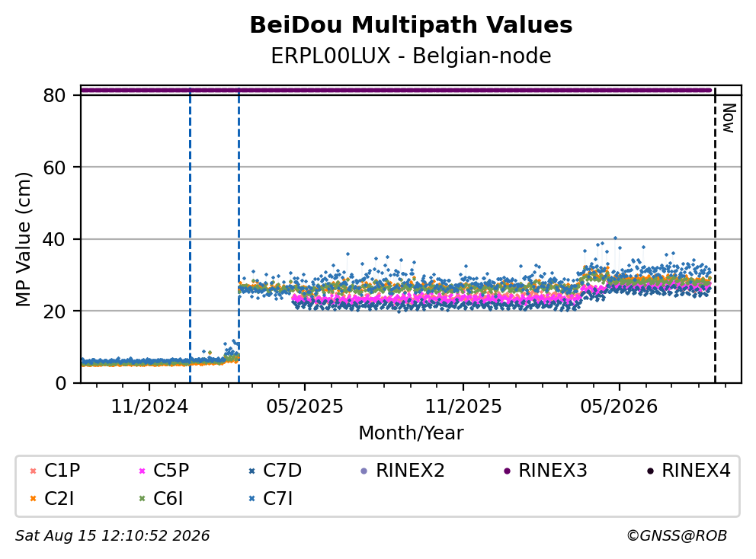Click the first blue dashed vertical event line
The height and width of the screenshot is (559, 756).
point(190,236)
